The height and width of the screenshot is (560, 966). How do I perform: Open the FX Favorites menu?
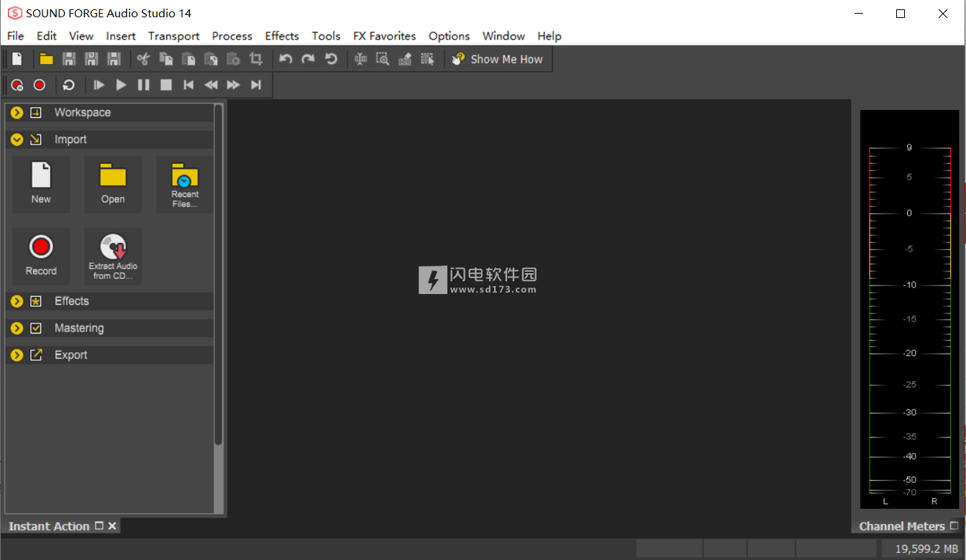(x=385, y=36)
